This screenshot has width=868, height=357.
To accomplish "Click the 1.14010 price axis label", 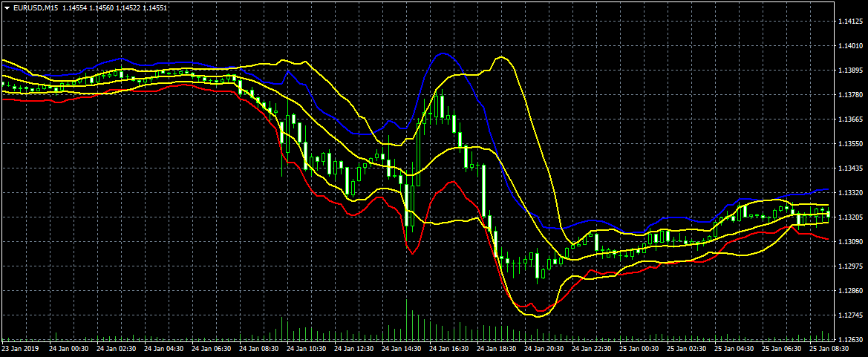I will [x=852, y=46].
